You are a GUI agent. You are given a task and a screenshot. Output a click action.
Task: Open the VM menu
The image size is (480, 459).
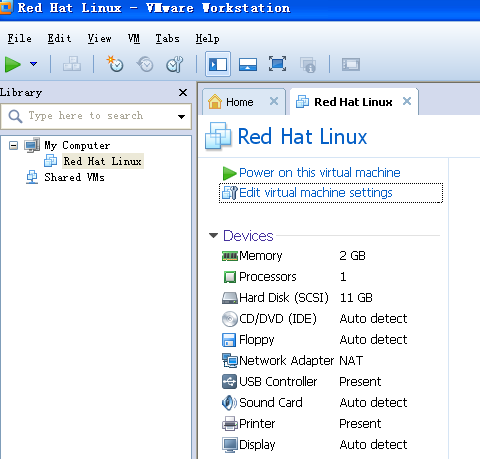point(134,38)
